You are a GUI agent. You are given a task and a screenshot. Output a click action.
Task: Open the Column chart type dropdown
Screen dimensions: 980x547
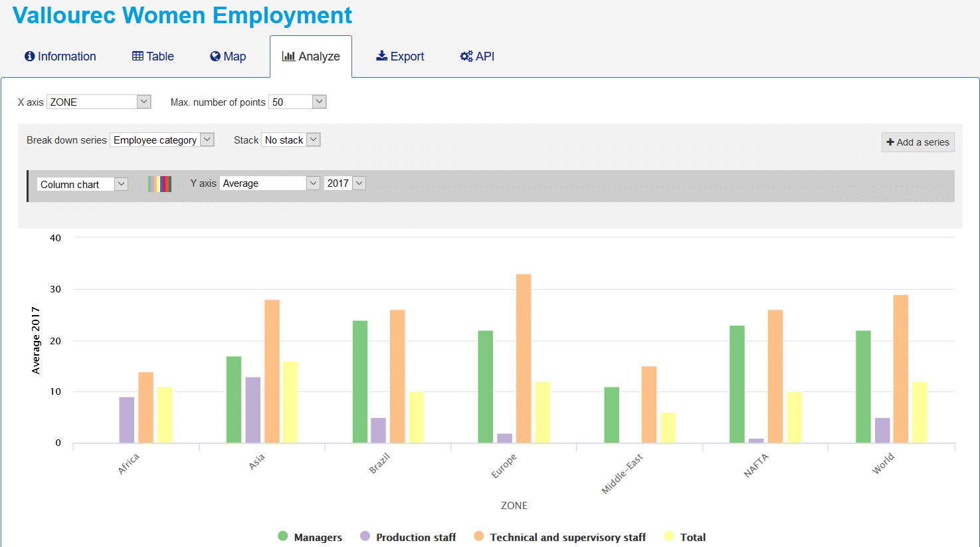(82, 184)
